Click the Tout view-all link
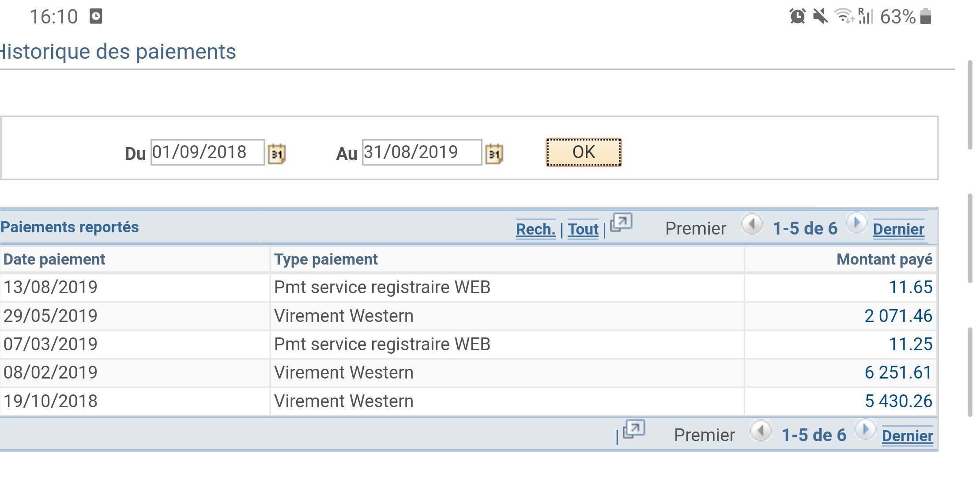The height and width of the screenshot is (477, 980). (x=583, y=229)
